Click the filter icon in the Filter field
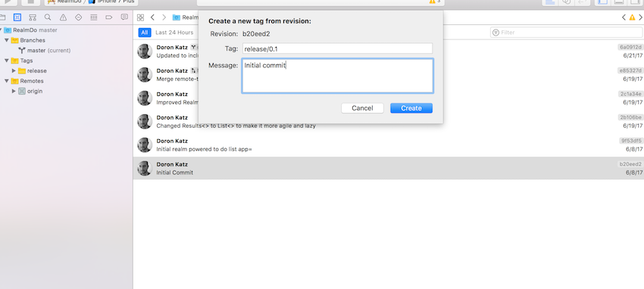 [x=496, y=33]
